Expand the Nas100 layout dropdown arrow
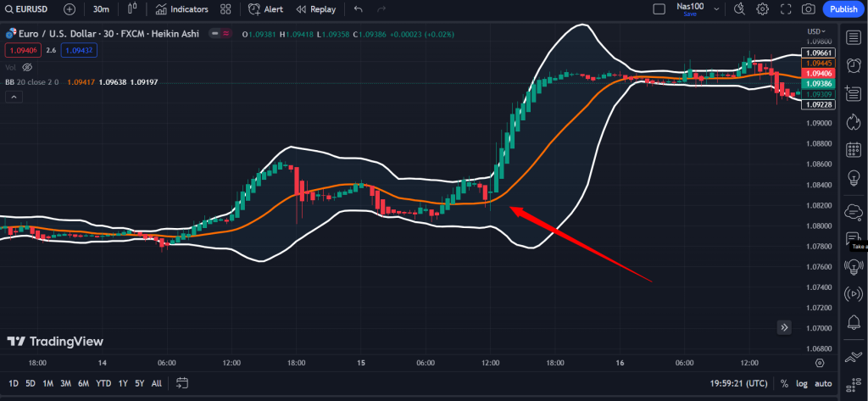Viewport: 868px width, 401px height. coord(716,9)
